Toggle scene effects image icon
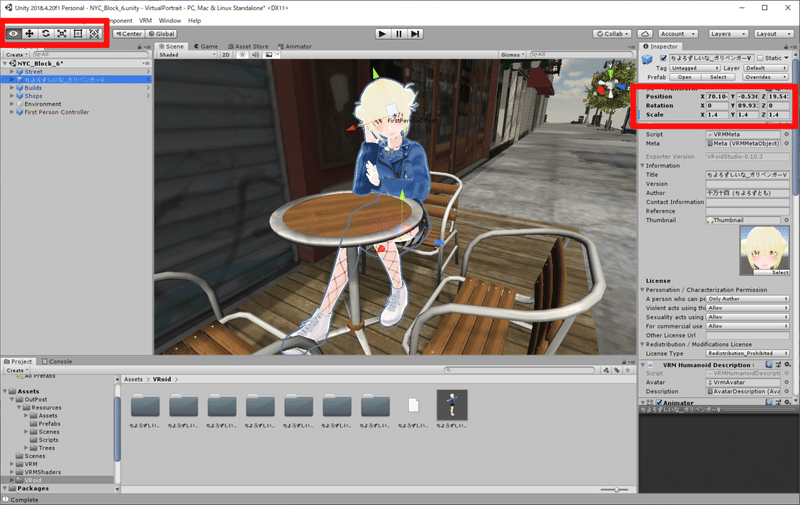The image size is (800, 505). [269, 55]
